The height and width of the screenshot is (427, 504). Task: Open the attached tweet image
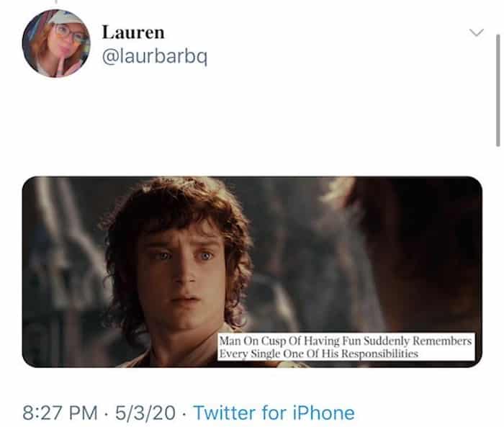(x=252, y=271)
